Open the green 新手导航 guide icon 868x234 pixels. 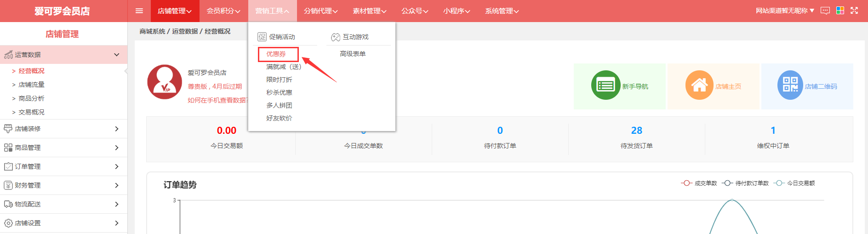(x=605, y=86)
